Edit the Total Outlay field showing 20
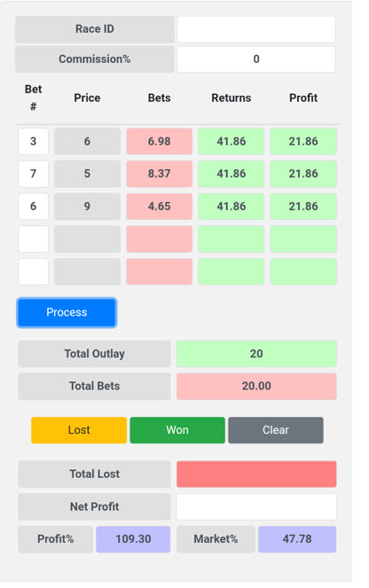The width and height of the screenshot is (369, 588). pos(256,354)
